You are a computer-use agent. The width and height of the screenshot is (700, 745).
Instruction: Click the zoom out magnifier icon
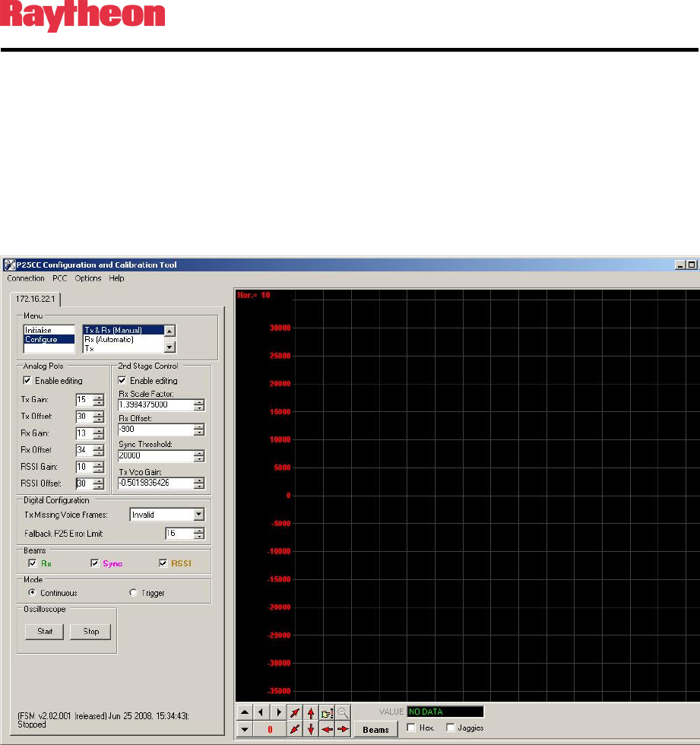tap(343, 712)
